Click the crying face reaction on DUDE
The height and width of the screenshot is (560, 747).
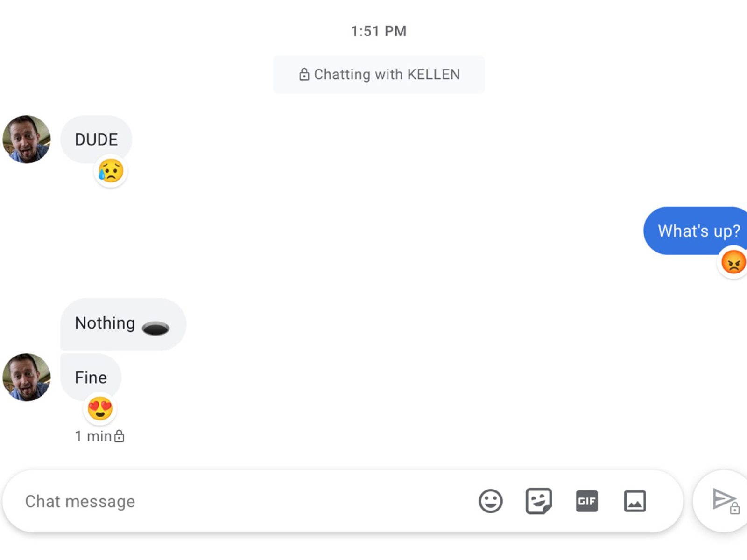click(111, 171)
